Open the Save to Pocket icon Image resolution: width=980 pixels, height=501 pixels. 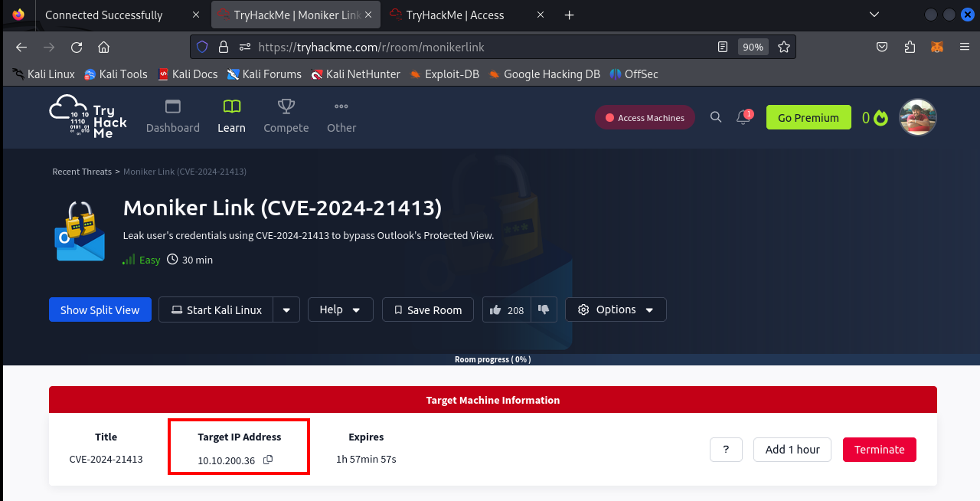pyautogui.click(x=882, y=47)
